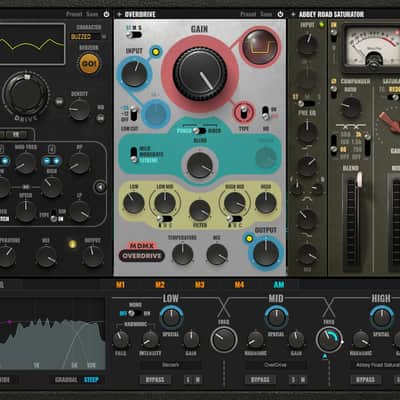Screen dimensions: 400x400
Task: Toggle the High Mid A B C switch
Action: [x=234, y=219]
